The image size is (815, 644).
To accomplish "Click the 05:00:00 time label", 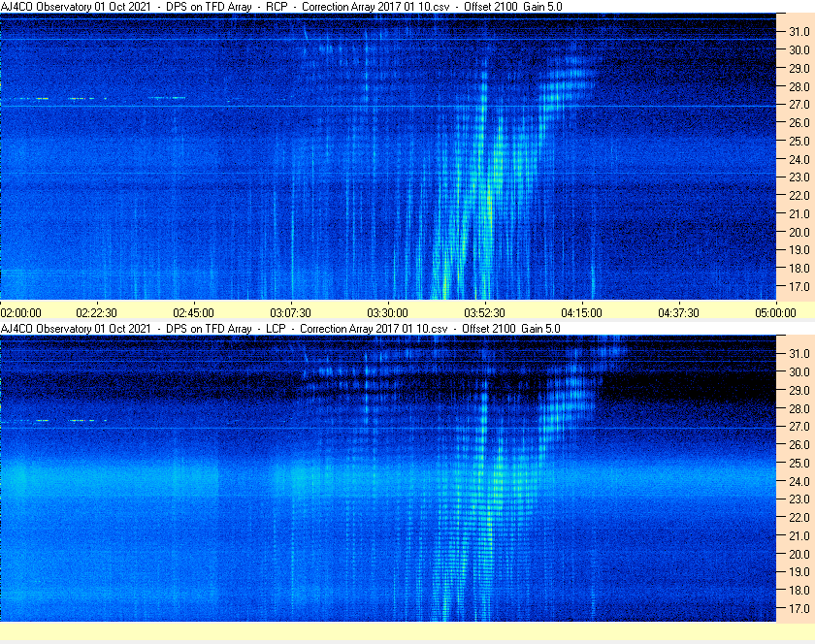I will click(775, 313).
